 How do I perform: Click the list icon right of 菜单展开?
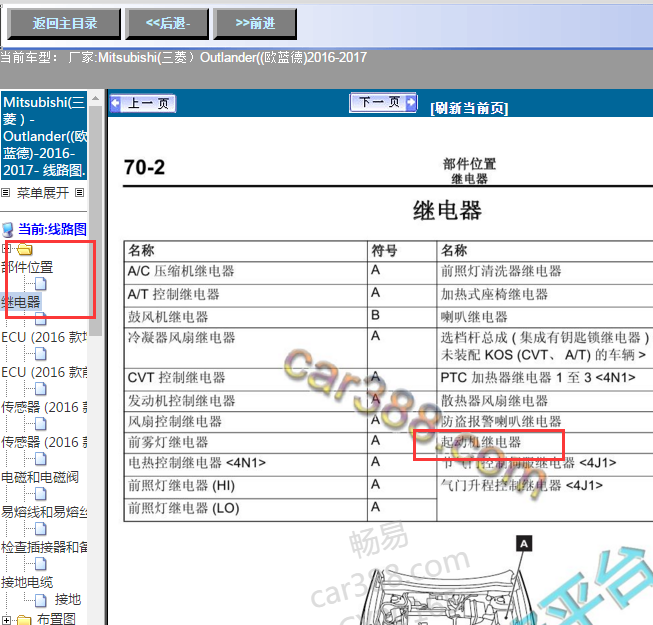coord(80,193)
